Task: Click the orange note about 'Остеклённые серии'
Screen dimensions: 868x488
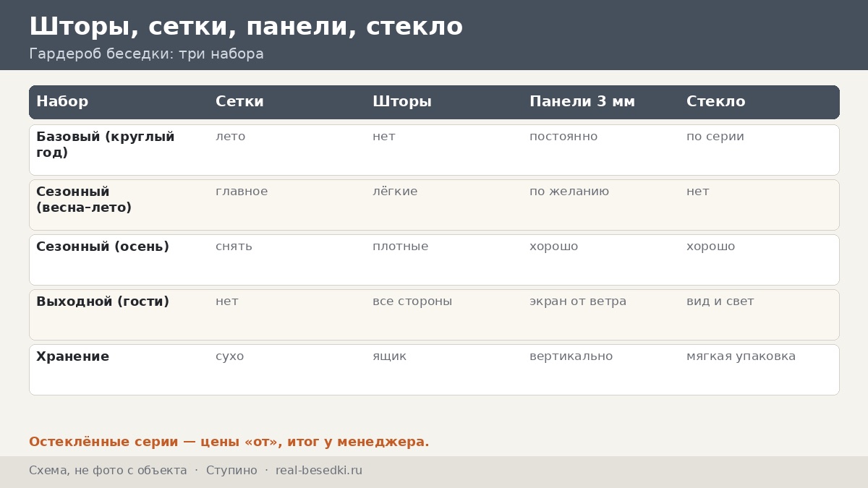Action: 229,442
